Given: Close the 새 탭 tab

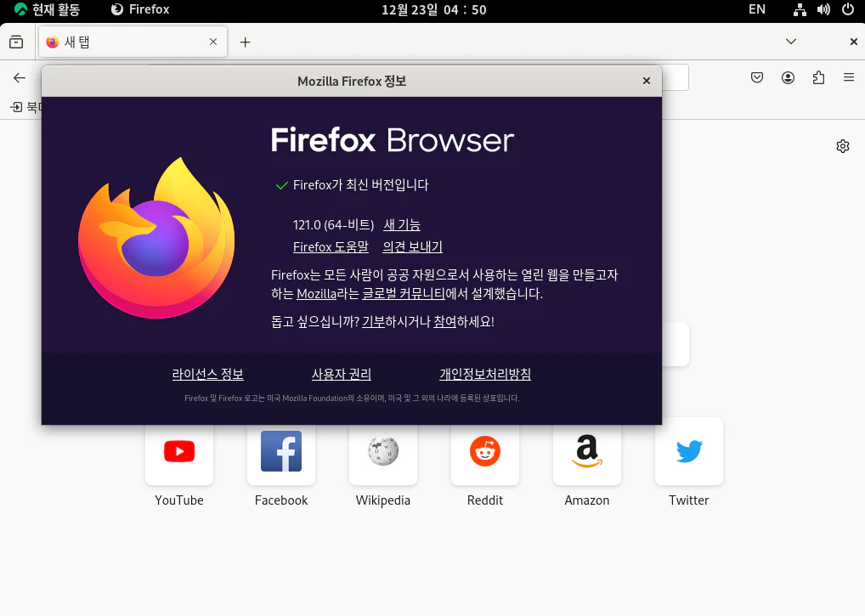Looking at the screenshot, I should pyautogui.click(x=213, y=42).
